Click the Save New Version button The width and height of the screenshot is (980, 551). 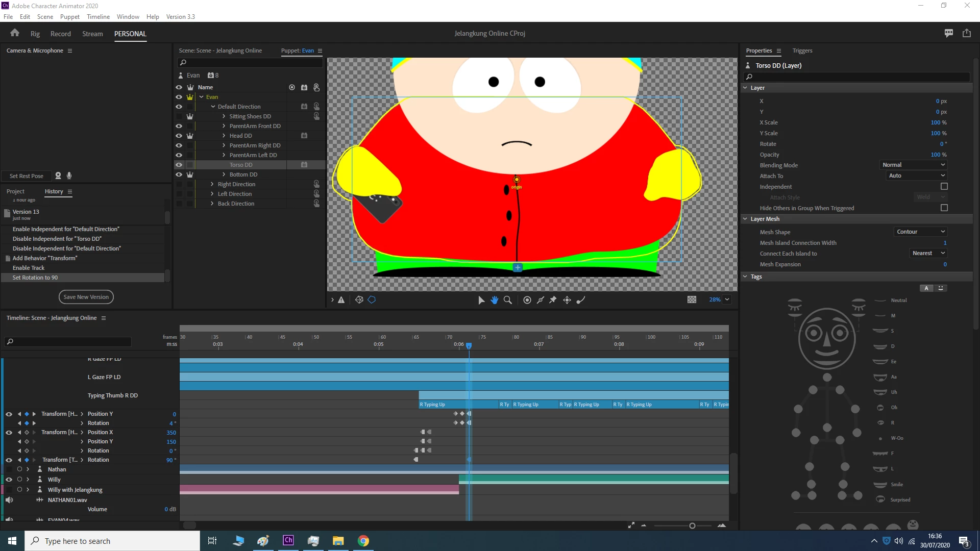pyautogui.click(x=86, y=297)
